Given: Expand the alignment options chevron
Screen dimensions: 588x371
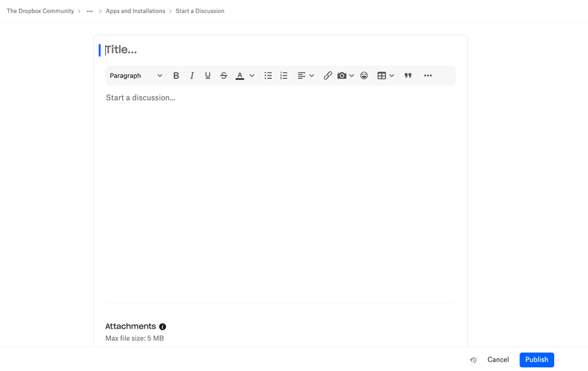Looking at the screenshot, I should tap(312, 76).
